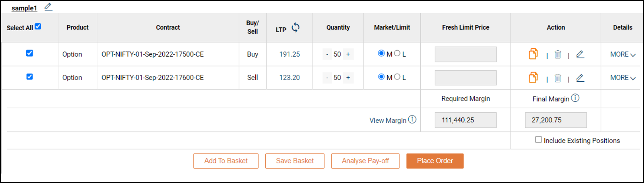This screenshot has height=183, width=644.
Task: Open Analyse Pay-off
Action: pos(365,161)
